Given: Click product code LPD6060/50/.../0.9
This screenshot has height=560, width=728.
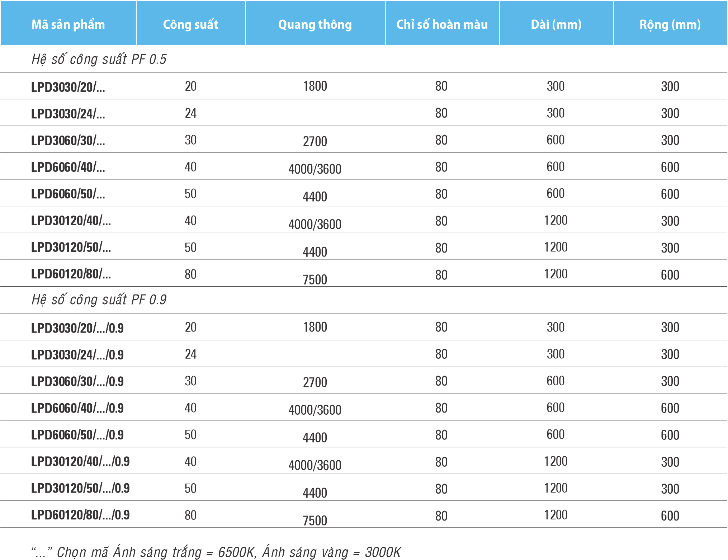Looking at the screenshot, I should tap(77, 435).
